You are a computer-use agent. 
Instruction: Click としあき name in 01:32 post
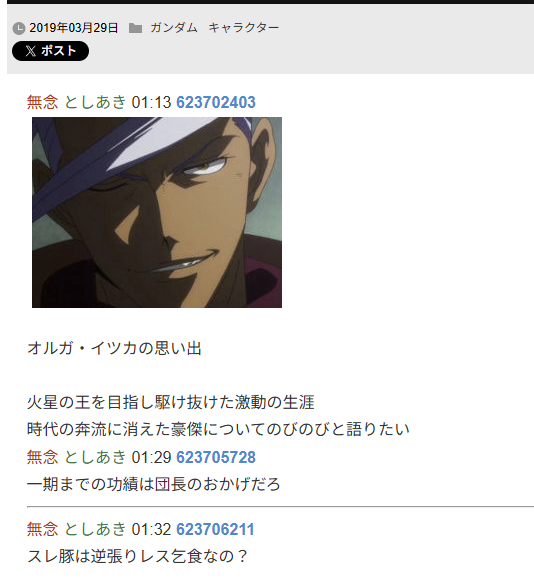pos(95,529)
